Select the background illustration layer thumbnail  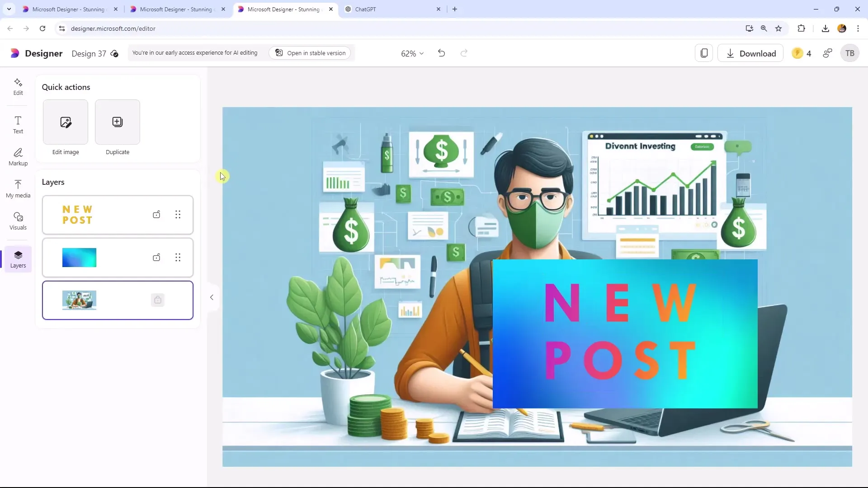pos(79,300)
